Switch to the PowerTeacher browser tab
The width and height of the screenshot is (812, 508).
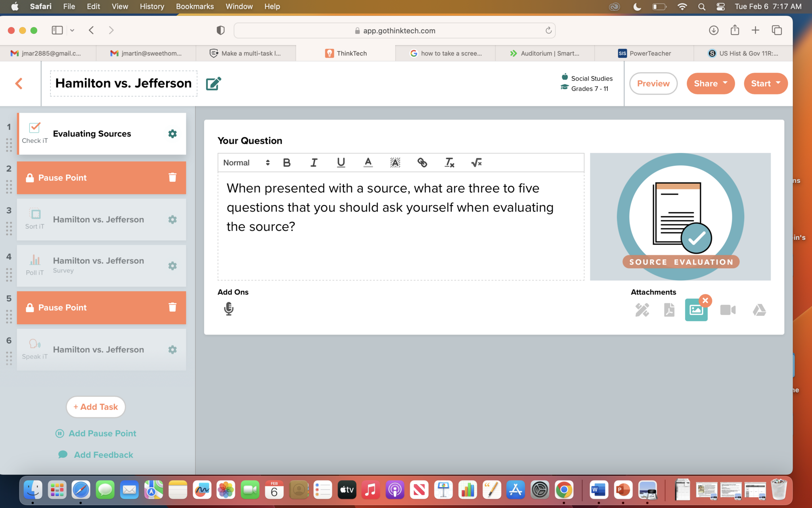[644, 53]
